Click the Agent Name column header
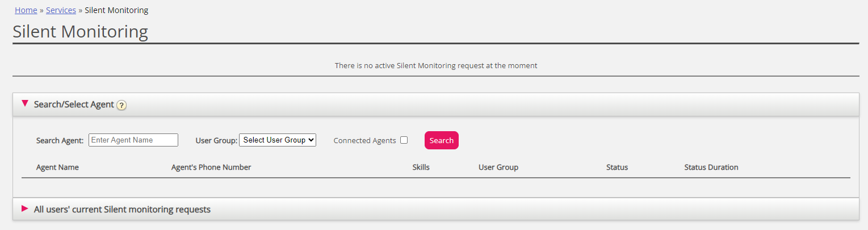 (x=57, y=168)
